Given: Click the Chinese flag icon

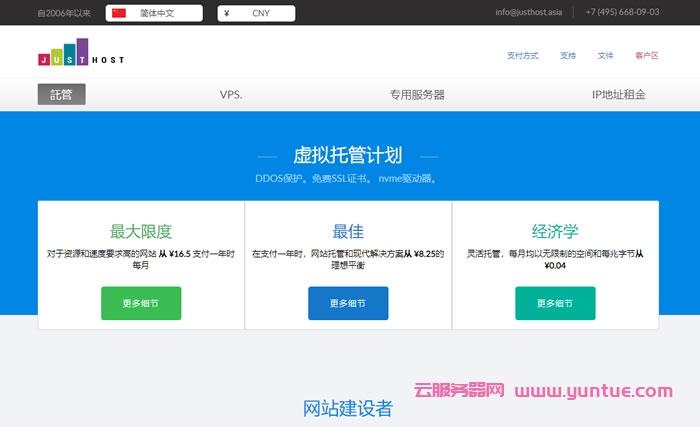Looking at the screenshot, I should pyautogui.click(x=119, y=13).
